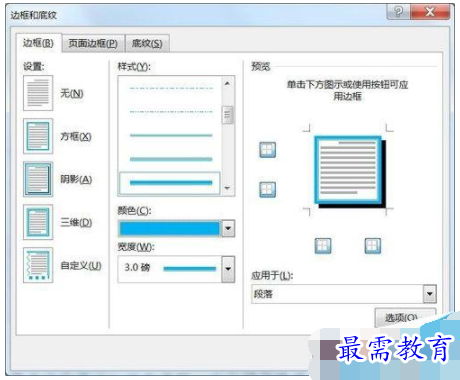
Task: Toggle the right border button below preview
Action: click(373, 246)
